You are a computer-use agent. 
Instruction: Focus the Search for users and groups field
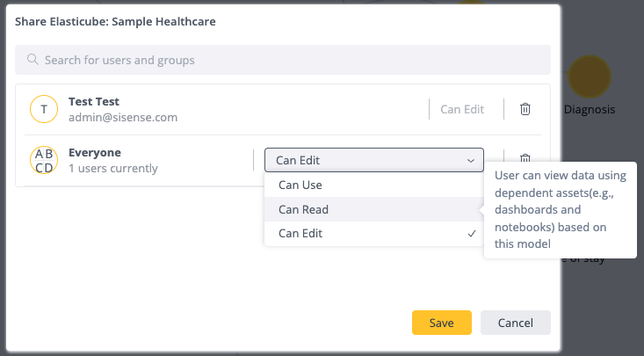pyautogui.click(x=283, y=60)
